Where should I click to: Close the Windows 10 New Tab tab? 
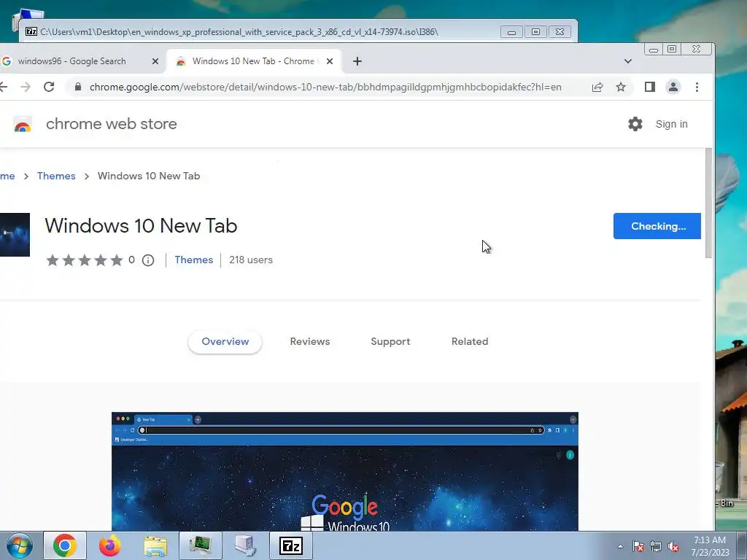(330, 61)
